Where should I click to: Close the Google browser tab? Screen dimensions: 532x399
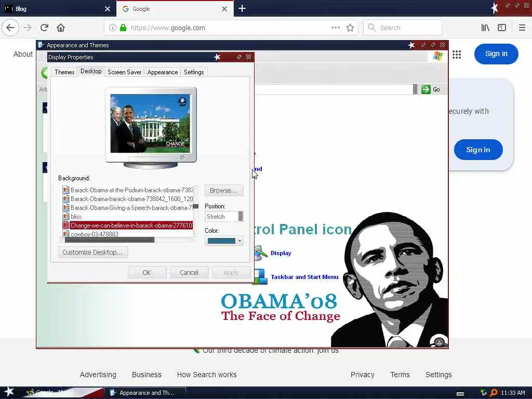pos(224,9)
